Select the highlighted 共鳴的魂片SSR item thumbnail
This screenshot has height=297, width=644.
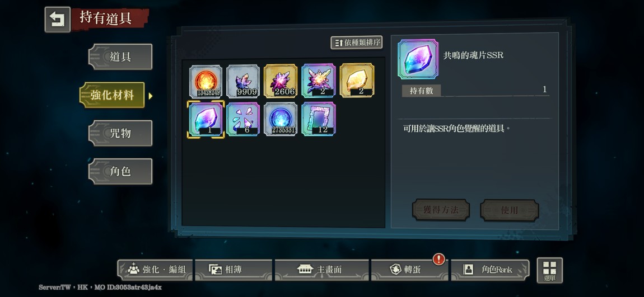point(206,119)
